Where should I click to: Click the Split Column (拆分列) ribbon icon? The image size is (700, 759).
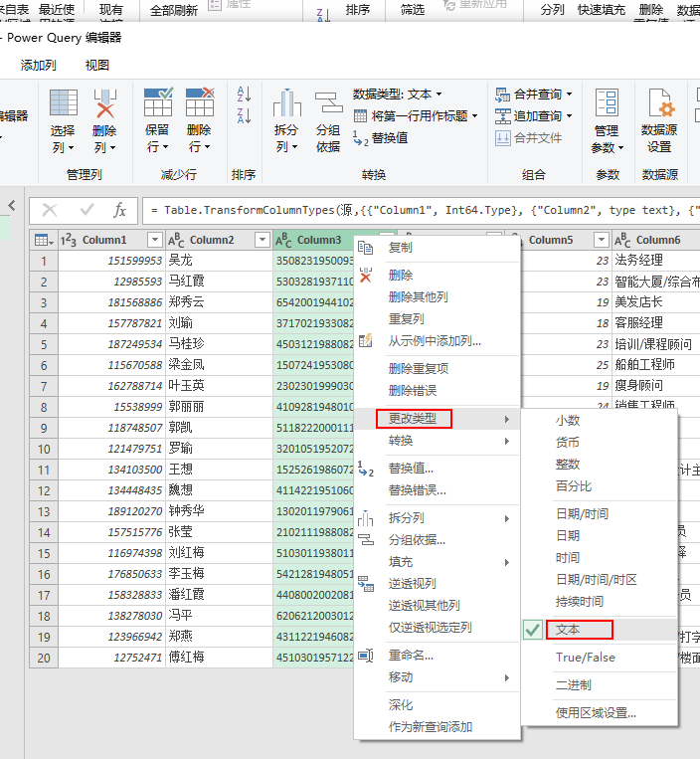point(287,102)
